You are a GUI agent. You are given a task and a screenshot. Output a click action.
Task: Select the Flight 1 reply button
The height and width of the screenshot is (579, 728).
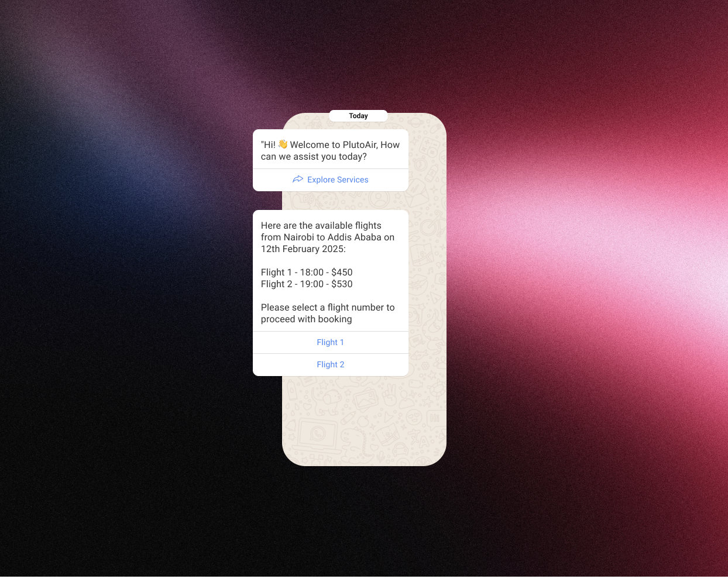[331, 342]
